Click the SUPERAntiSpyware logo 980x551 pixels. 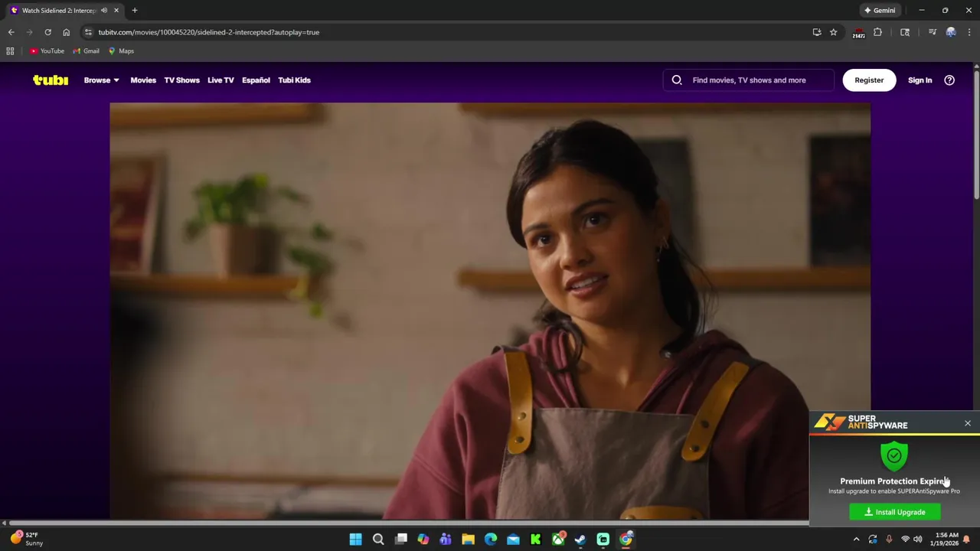coord(861,422)
